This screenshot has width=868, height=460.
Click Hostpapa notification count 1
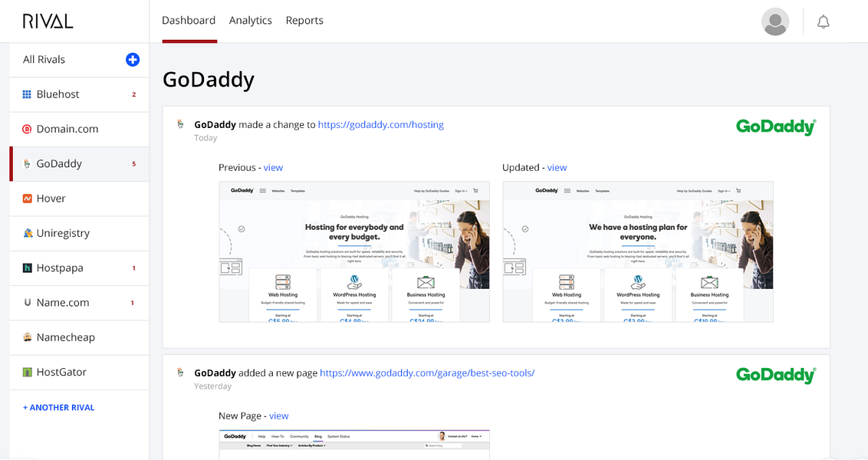pos(133,268)
